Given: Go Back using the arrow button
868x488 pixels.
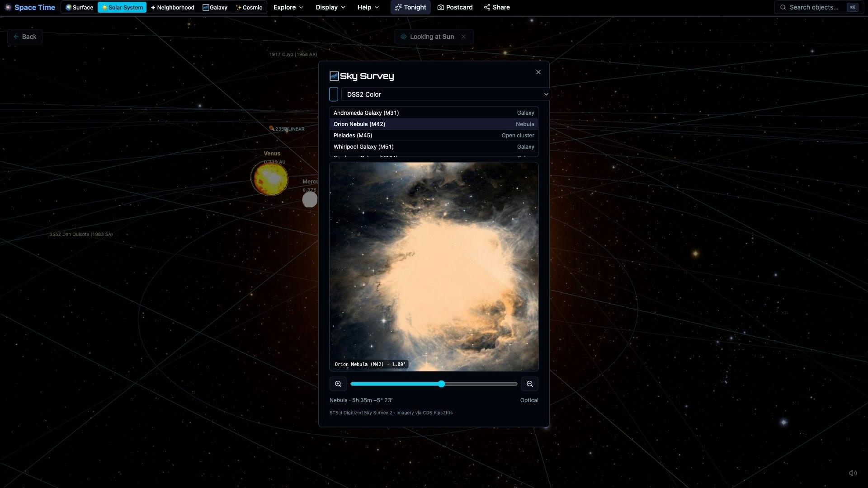Looking at the screenshot, I should (25, 37).
